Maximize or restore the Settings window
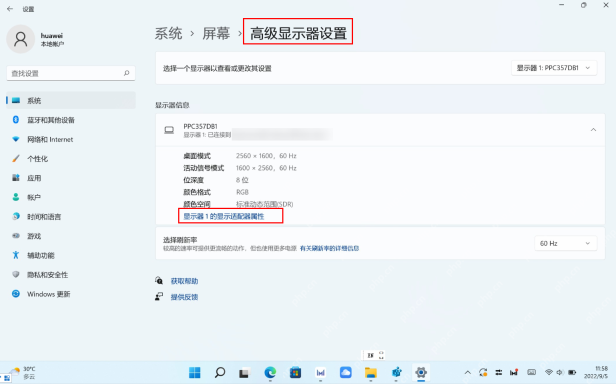616x384 pixels. 584,5
